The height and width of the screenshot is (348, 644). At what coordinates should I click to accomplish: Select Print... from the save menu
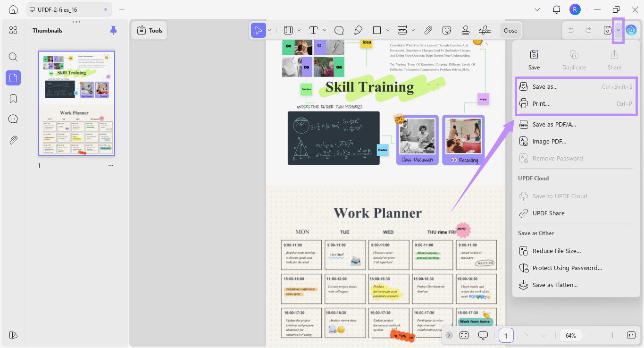(x=540, y=103)
